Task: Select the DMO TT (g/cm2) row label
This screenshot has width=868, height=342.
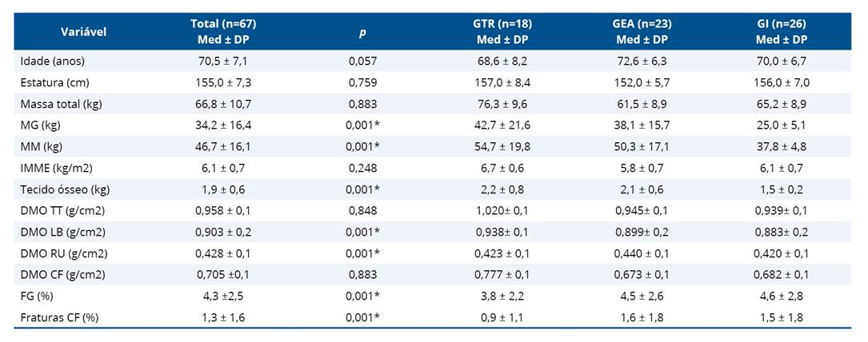Action: pyautogui.click(x=62, y=211)
